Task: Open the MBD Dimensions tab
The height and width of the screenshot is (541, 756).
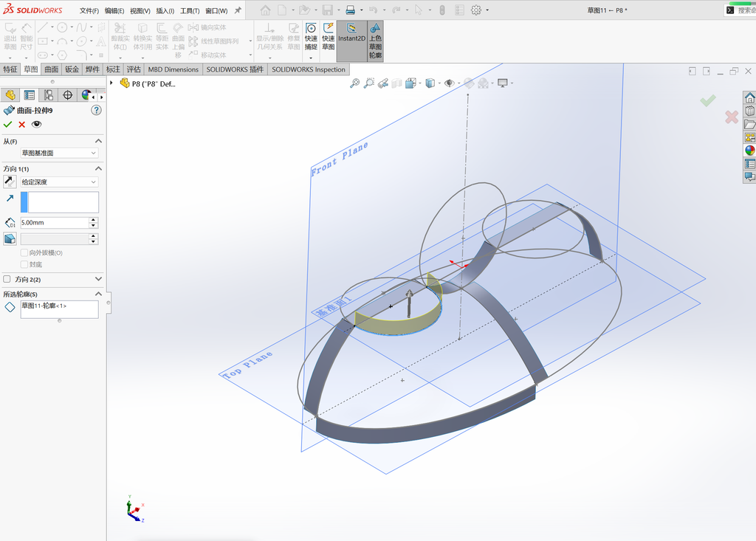Action: click(x=173, y=69)
